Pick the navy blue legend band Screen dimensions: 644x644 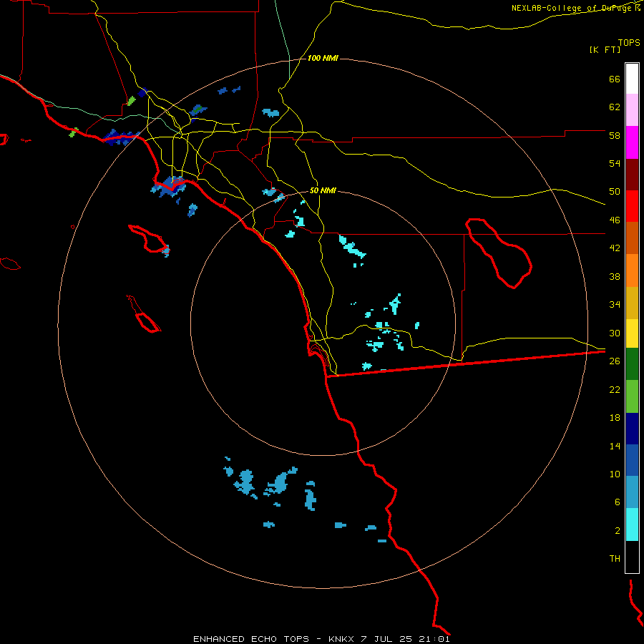point(632,429)
